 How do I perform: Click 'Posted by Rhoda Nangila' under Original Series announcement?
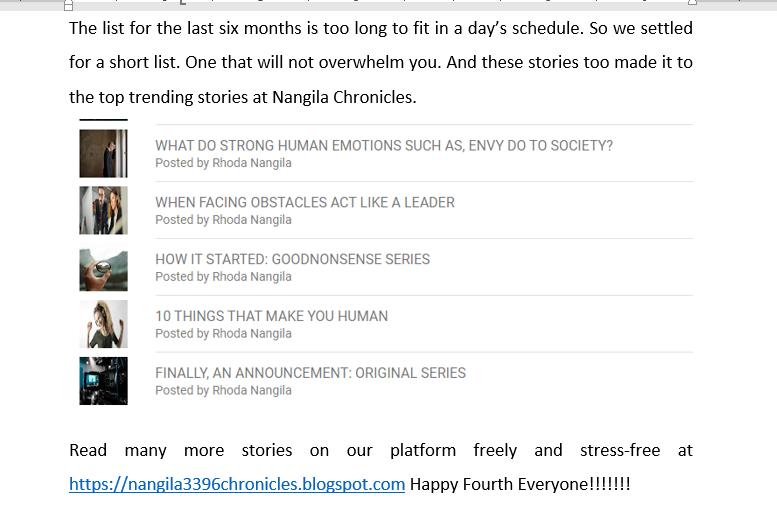point(223,391)
